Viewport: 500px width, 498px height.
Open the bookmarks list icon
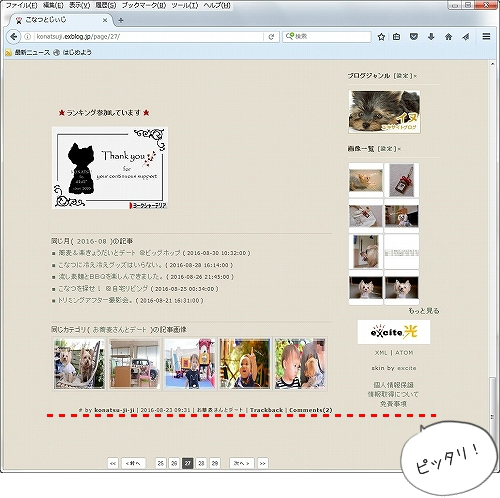point(396,37)
